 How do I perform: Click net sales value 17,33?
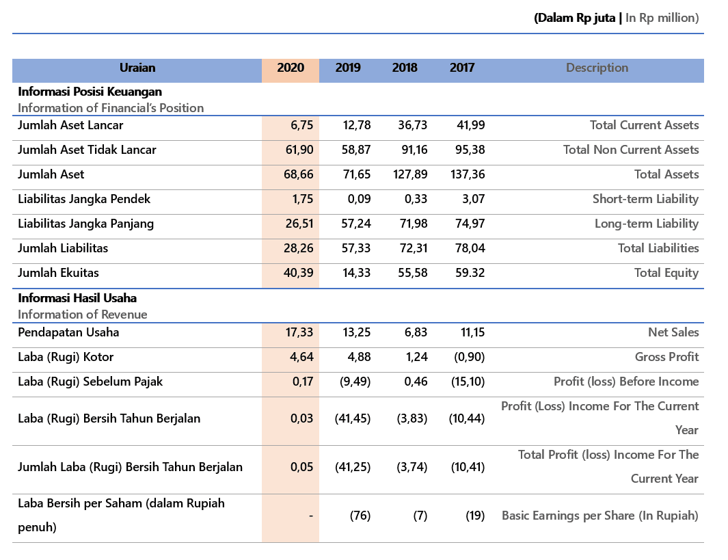click(299, 332)
